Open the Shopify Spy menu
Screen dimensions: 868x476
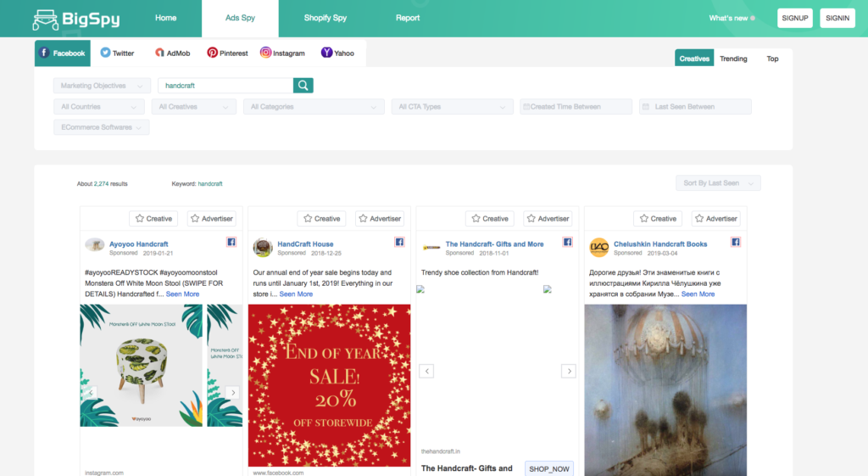pos(325,18)
